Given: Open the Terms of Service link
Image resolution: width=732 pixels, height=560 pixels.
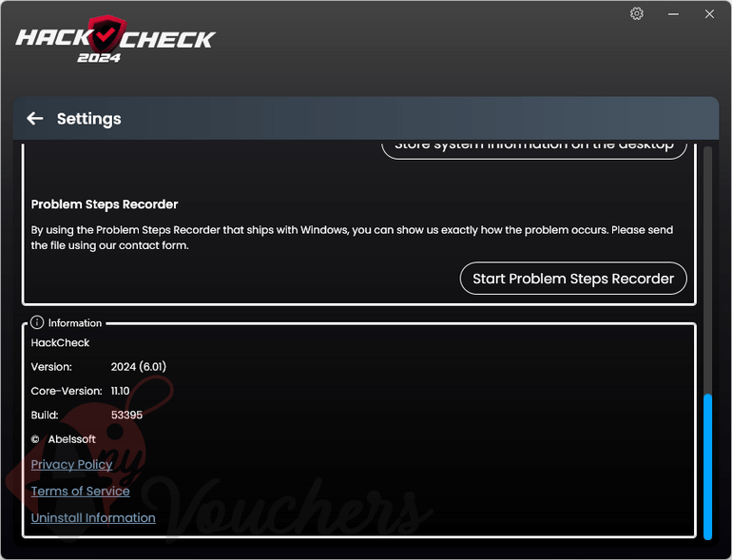Looking at the screenshot, I should tap(80, 491).
